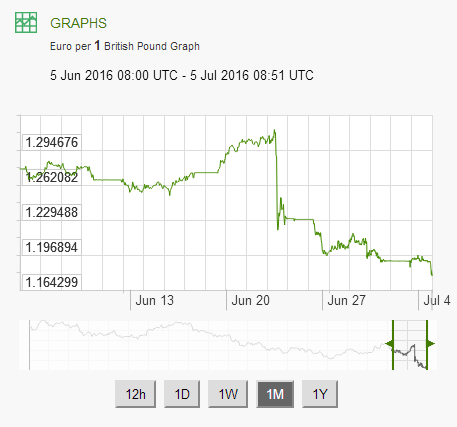Click the overview mini chart's earlier history

tap(211, 345)
